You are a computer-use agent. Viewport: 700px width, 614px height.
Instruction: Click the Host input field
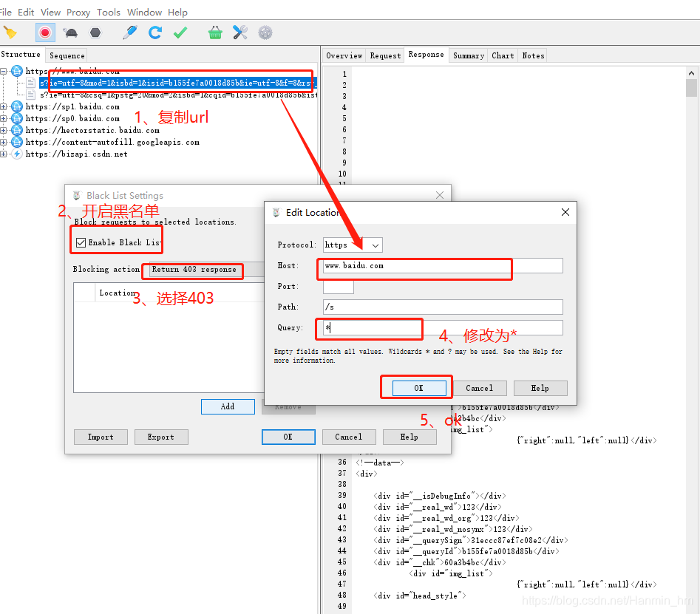tap(443, 265)
